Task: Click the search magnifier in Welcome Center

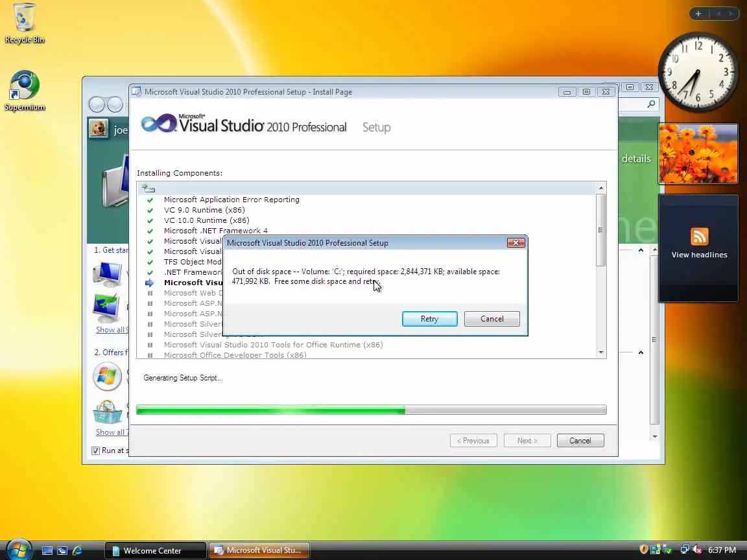Action: 651,104
